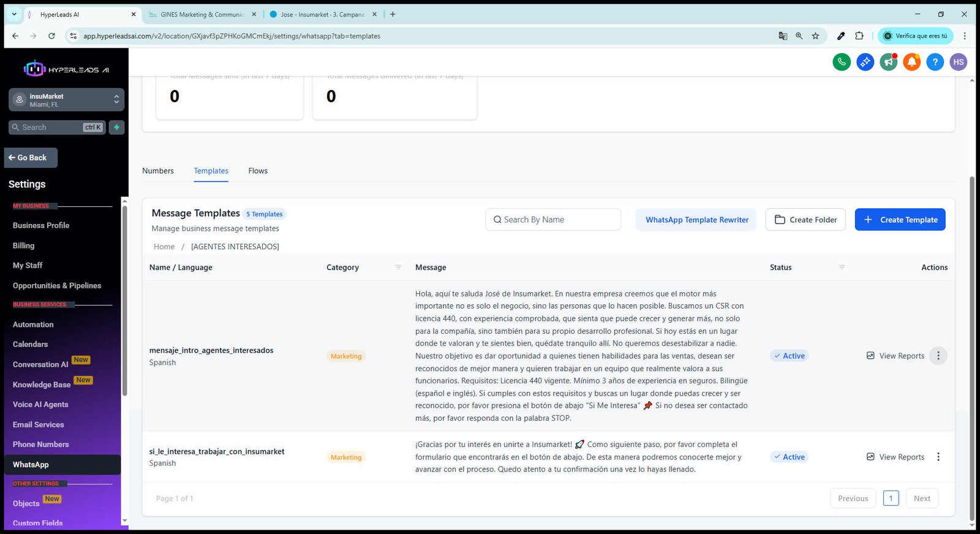Screen dimensions: 980x534
Task: Click the green lightning quick action icon
Action: point(116,127)
